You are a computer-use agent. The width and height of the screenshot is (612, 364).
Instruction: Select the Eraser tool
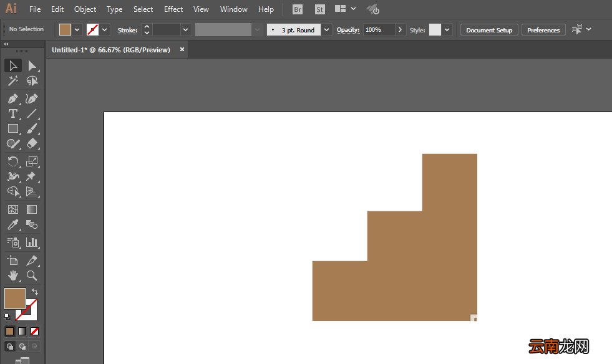32,143
